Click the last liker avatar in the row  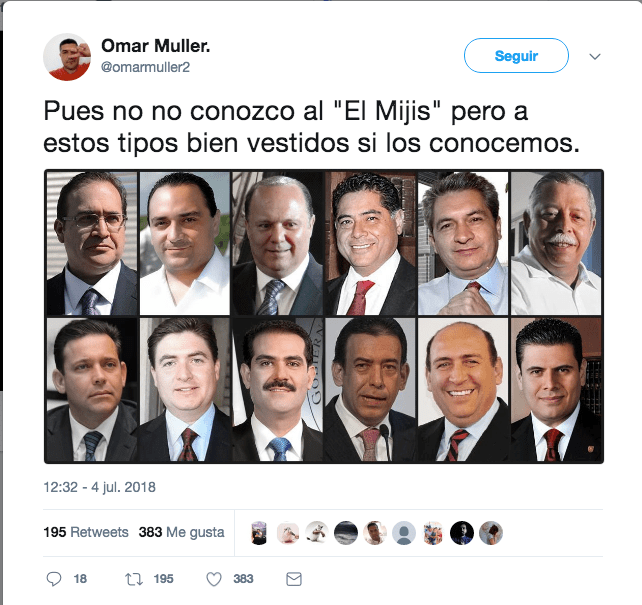[x=491, y=533]
